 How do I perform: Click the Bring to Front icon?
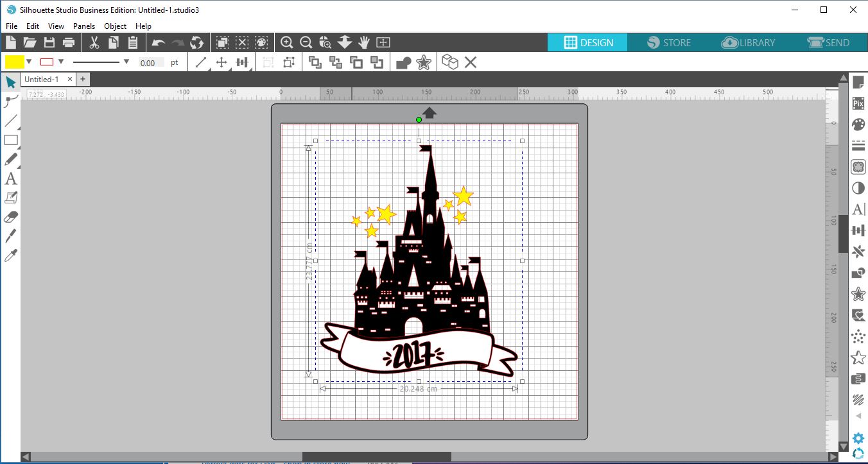pos(315,62)
